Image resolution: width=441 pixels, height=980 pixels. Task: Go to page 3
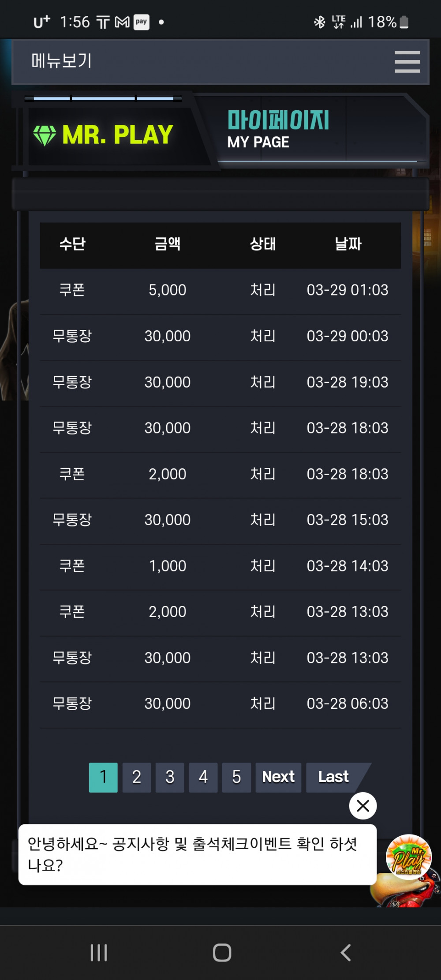pos(170,777)
